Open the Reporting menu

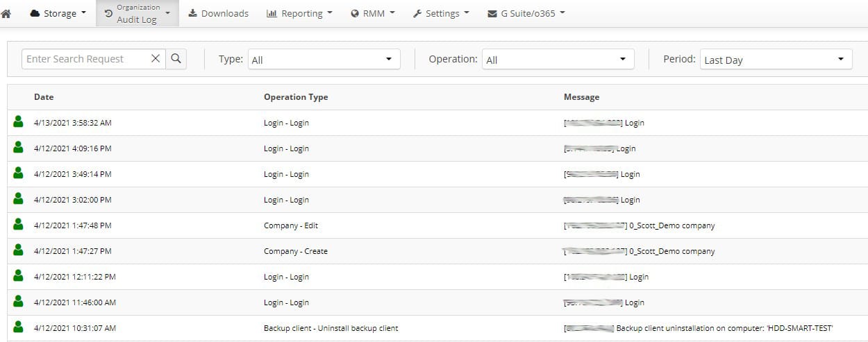pos(299,13)
